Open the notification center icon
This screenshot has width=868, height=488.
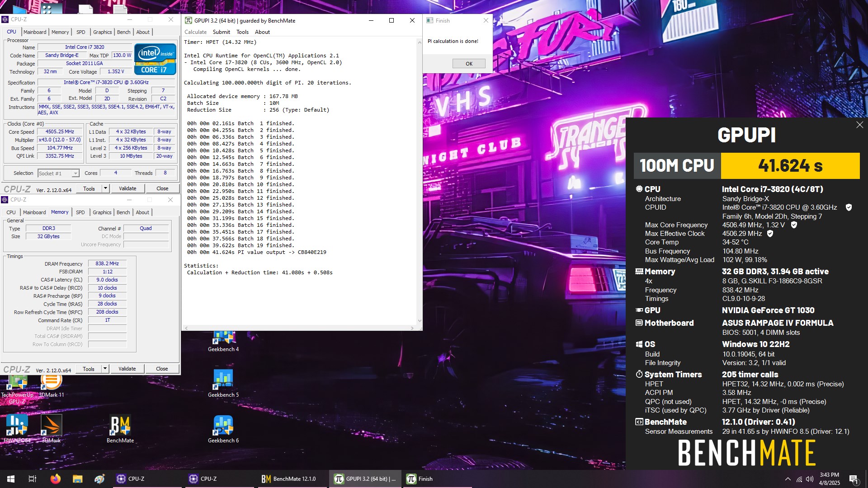(x=854, y=479)
